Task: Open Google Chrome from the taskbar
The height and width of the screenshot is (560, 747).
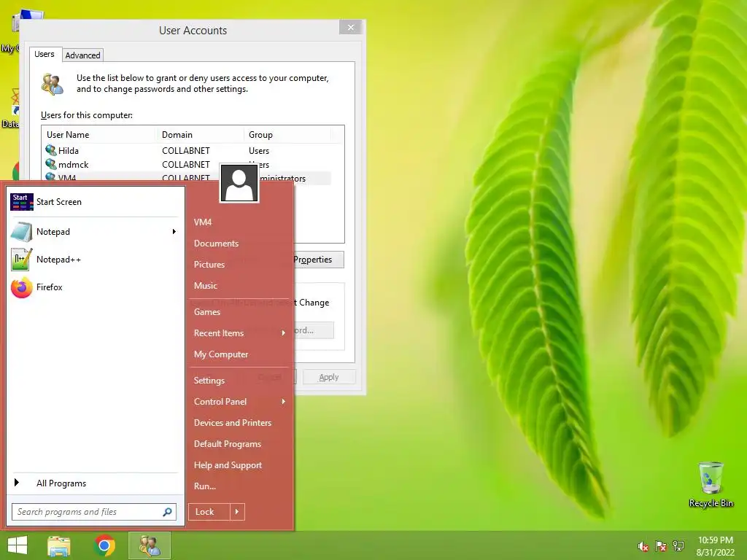Action: click(104, 545)
